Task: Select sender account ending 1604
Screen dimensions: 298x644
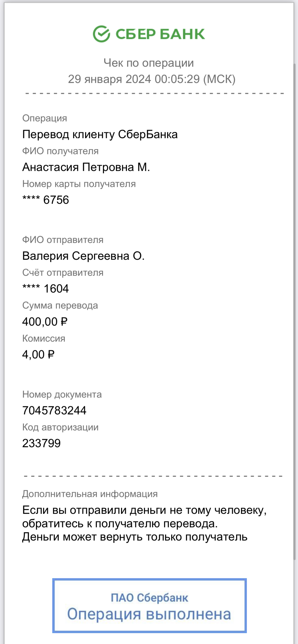Action: 46,288
